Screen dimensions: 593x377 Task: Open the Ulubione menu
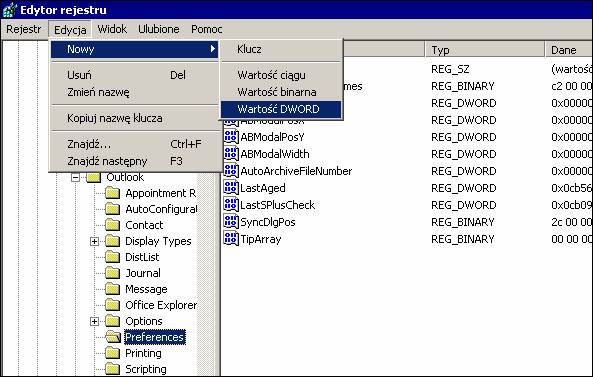pyautogui.click(x=159, y=29)
